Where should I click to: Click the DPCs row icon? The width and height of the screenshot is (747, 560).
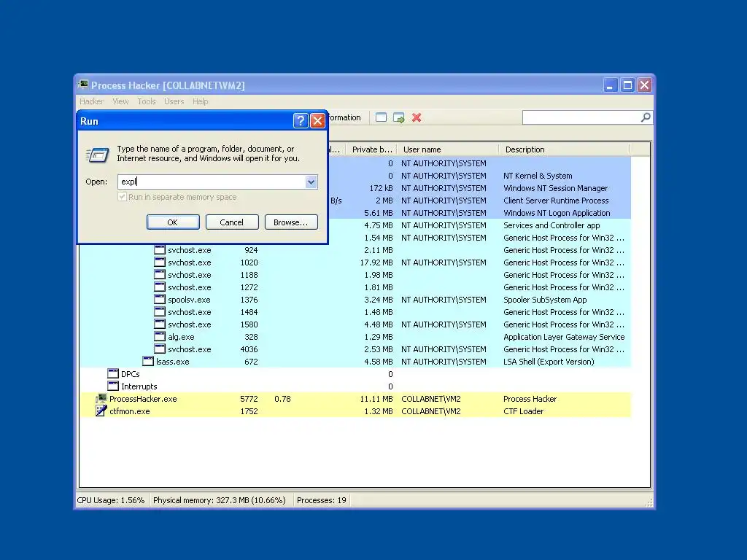[x=113, y=374]
